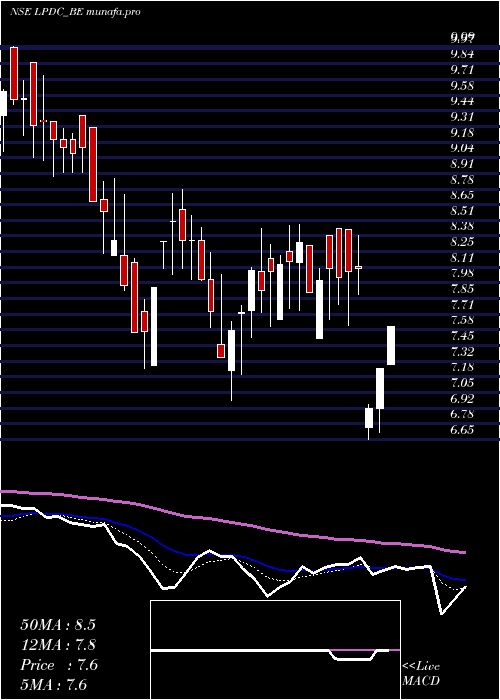Select the 7.32 price axis label
The width and height of the screenshot is (500, 700).
tap(462, 351)
